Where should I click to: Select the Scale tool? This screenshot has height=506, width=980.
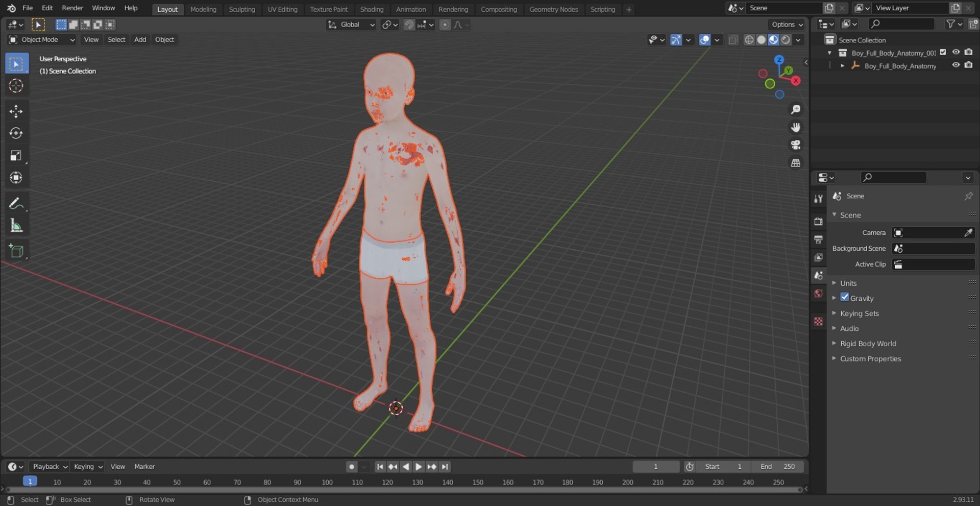16,155
